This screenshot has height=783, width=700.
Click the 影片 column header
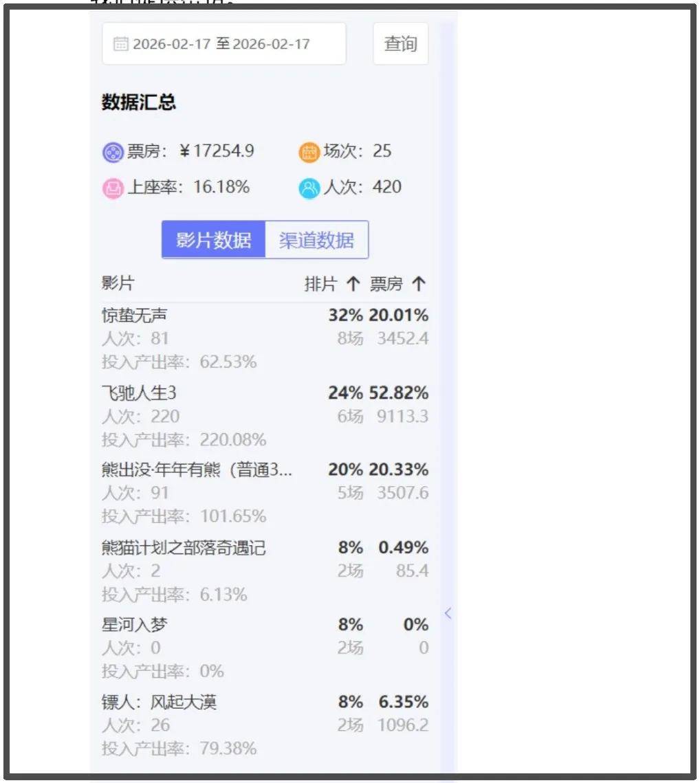tap(118, 284)
